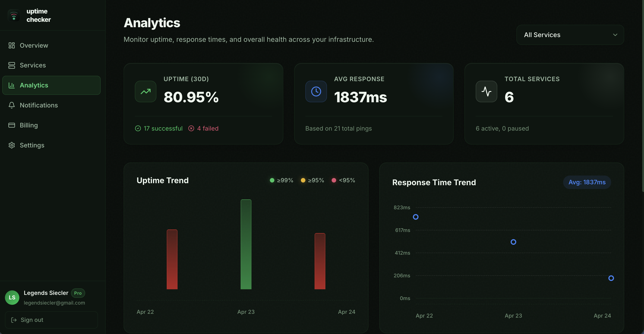Click the 6 active, 0 paused text

pos(502,129)
